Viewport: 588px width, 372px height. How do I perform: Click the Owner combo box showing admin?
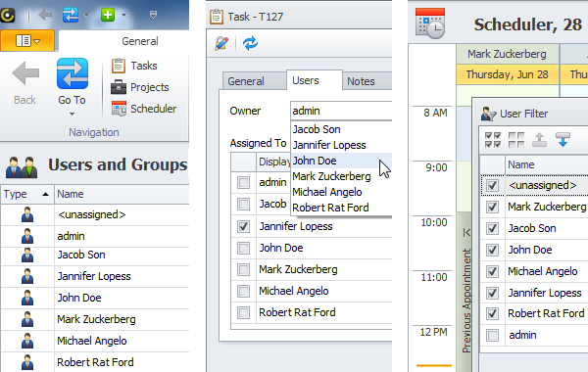(341, 111)
